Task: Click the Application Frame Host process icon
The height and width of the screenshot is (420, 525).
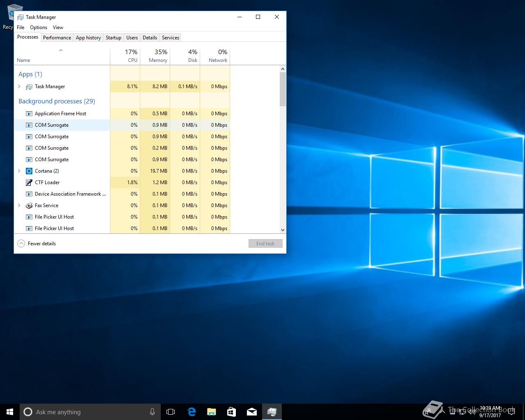Action: pos(29,114)
